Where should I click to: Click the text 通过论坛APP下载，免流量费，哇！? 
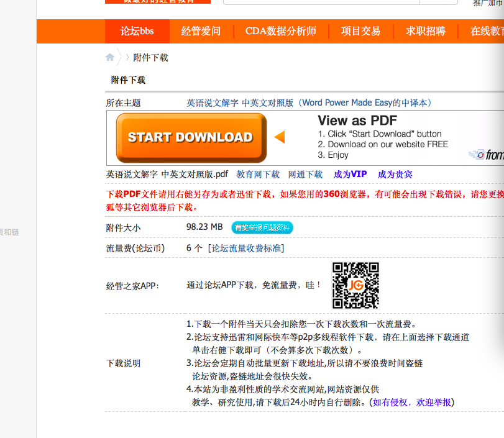pos(254,285)
